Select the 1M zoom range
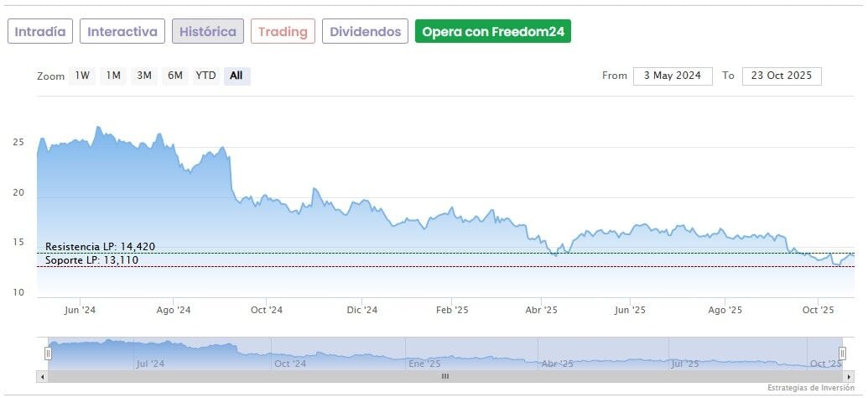The width and height of the screenshot is (868, 398). [113, 76]
